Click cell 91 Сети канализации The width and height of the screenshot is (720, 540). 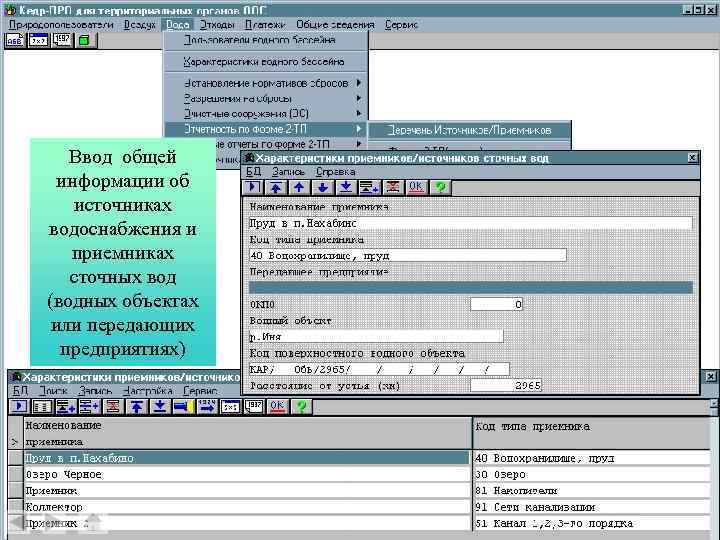click(x=592, y=507)
